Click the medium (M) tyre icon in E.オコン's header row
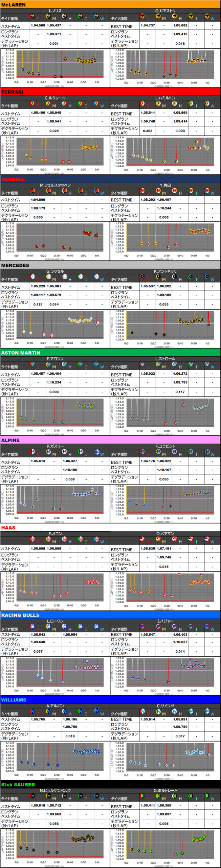221x868 pixels. point(48,539)
